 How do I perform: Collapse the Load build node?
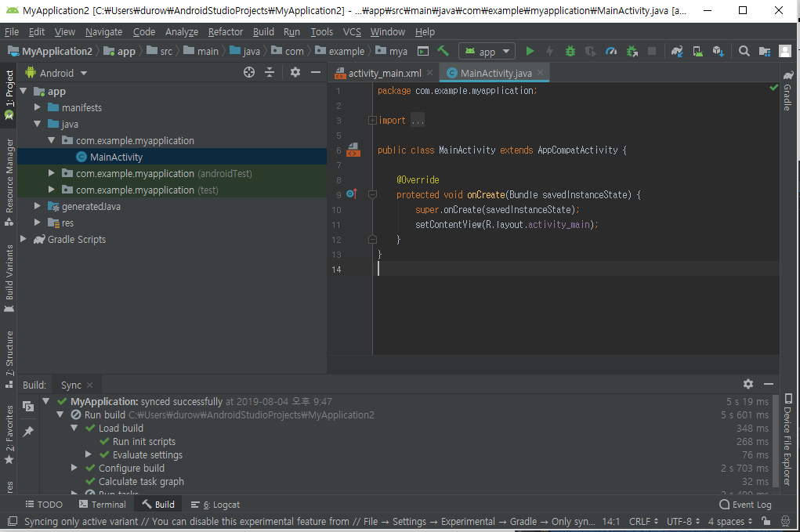pyautogui.click(x=74, y=428)
